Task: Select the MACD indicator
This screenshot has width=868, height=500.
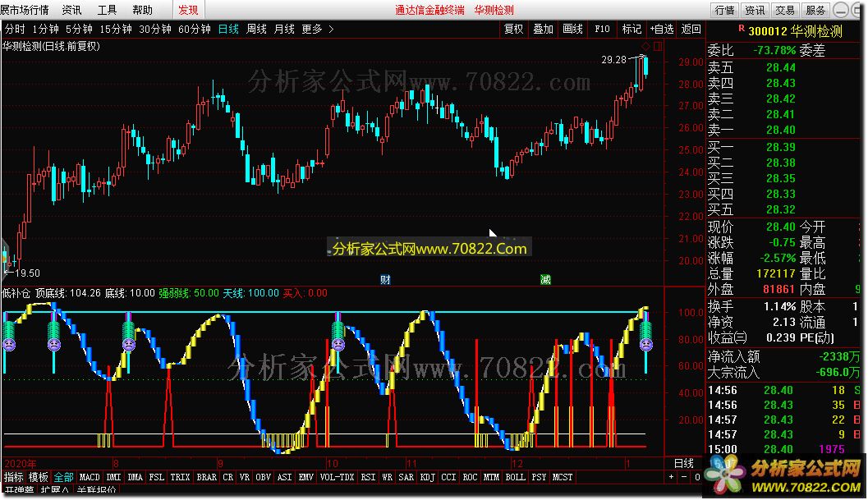Action: (90, 477)
